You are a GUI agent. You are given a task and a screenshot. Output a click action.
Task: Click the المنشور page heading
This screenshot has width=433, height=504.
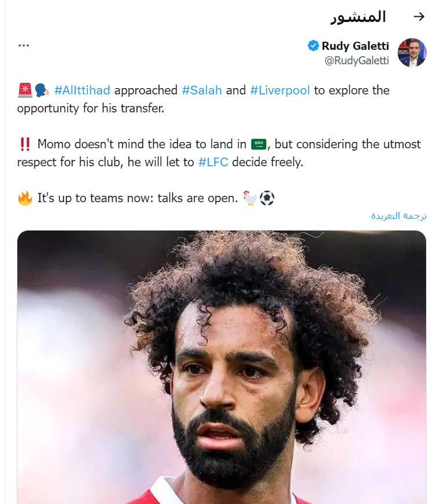358,17
